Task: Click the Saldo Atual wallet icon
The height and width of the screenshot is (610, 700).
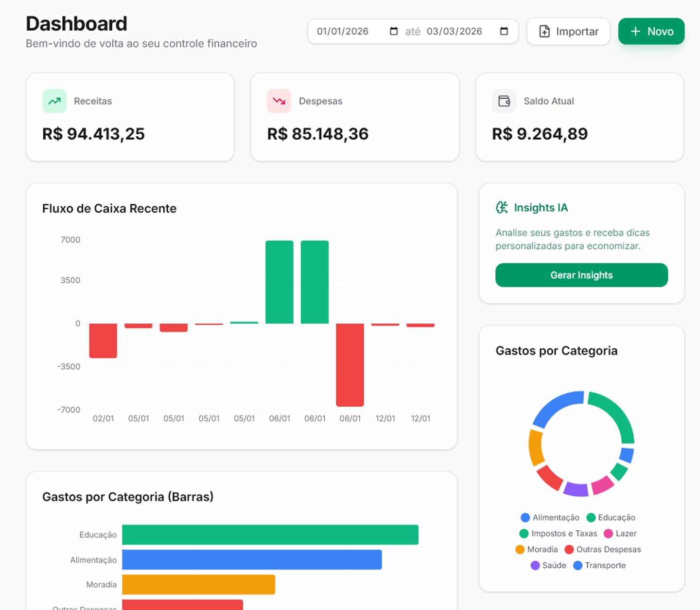Action: pyautogui.click(x=504, y=101)
